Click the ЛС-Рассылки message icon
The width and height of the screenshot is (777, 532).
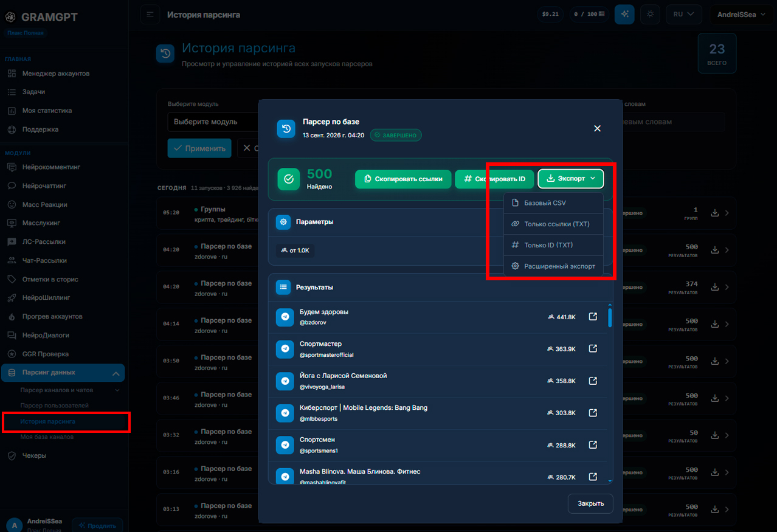[12, 242]
